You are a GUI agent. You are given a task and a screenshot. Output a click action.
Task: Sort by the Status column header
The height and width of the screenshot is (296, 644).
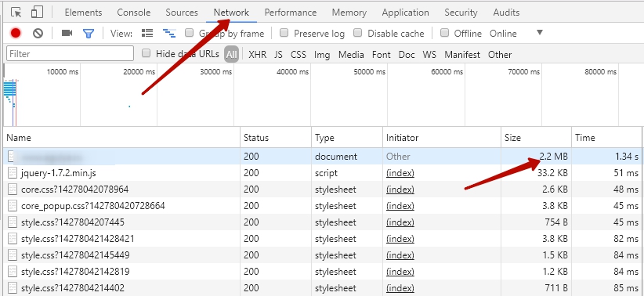[x=276, y=138]
